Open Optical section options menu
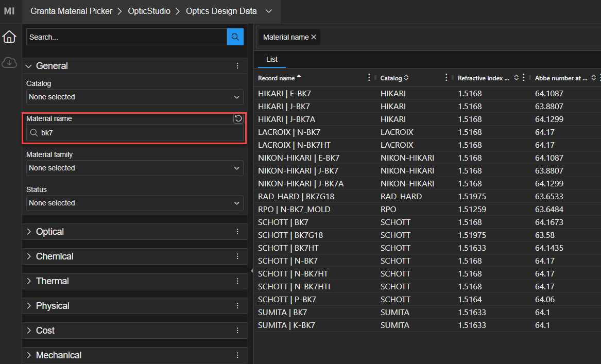 pyautogui.click(x=237, y=232)
